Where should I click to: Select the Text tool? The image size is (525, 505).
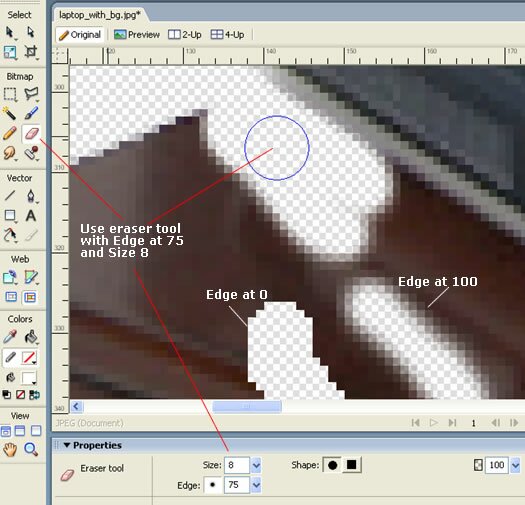click(x=30, y=216)
